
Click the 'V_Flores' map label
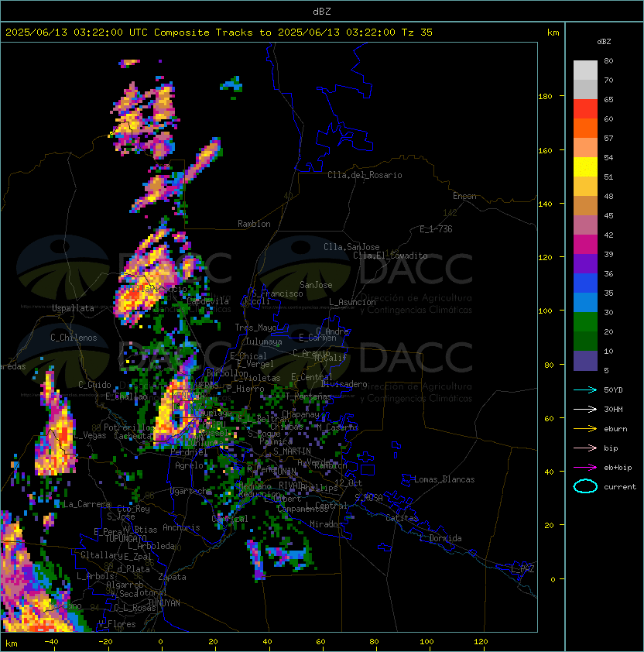click(117, 625)
